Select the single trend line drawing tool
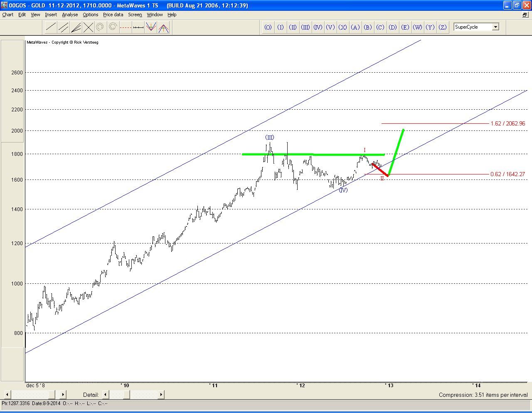The image size is (532, 413). pyautogui.click(x=51, y=27)
